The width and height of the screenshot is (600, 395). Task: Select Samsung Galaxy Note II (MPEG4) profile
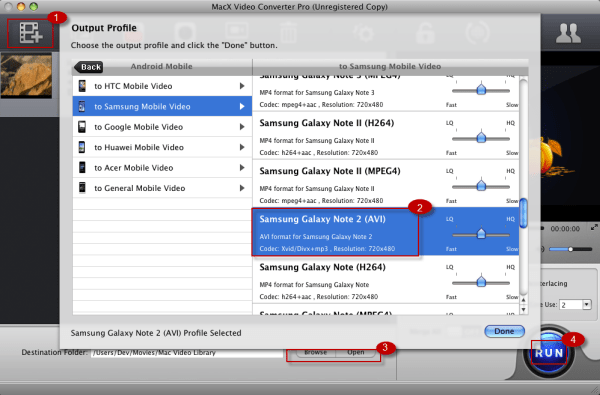386,184
